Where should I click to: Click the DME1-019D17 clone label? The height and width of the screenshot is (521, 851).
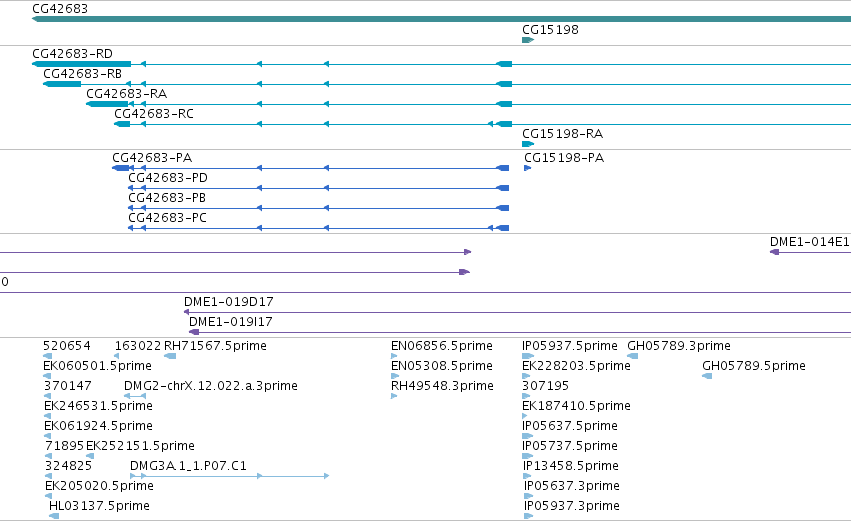coord(228,302)
